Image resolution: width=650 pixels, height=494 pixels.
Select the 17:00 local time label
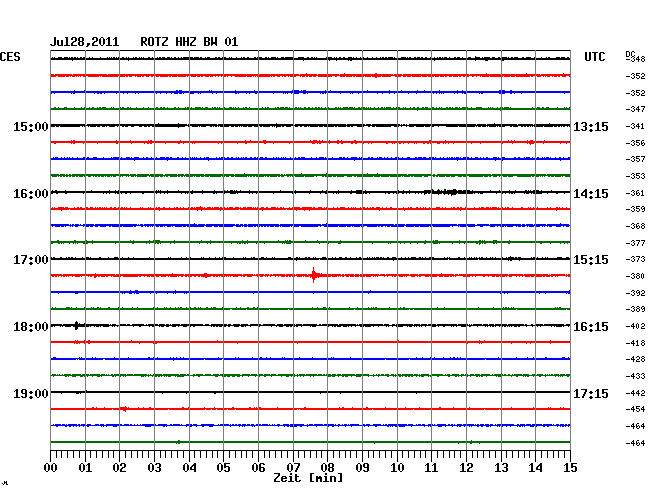[31, 260]
